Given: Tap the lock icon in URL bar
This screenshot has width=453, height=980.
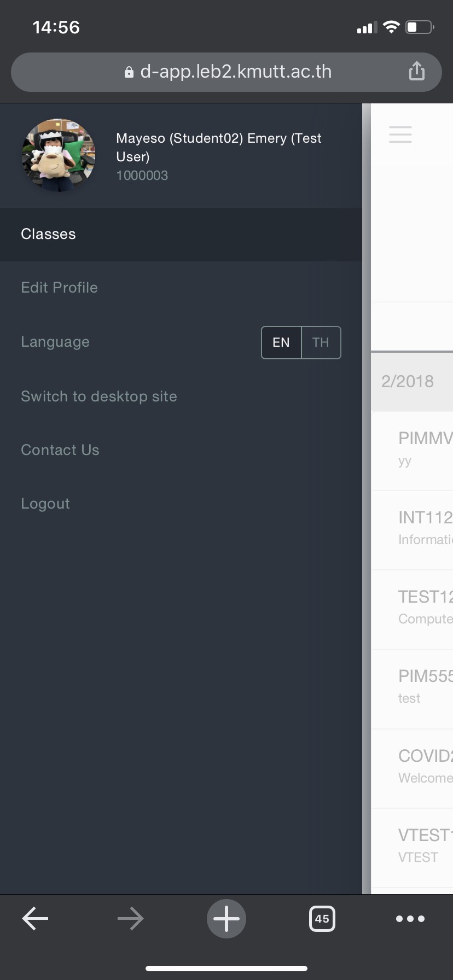Looking at the screenshot, I should pos(129,72).
